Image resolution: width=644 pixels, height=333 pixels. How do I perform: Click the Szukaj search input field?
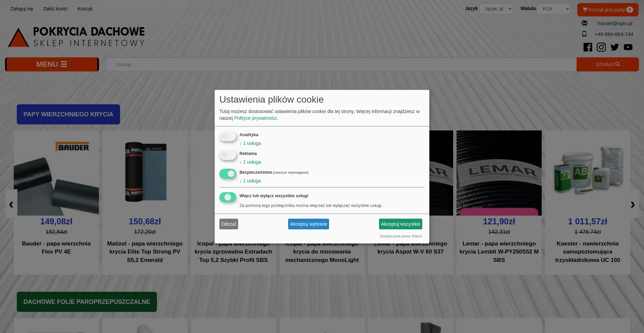(x=341, y=64)
